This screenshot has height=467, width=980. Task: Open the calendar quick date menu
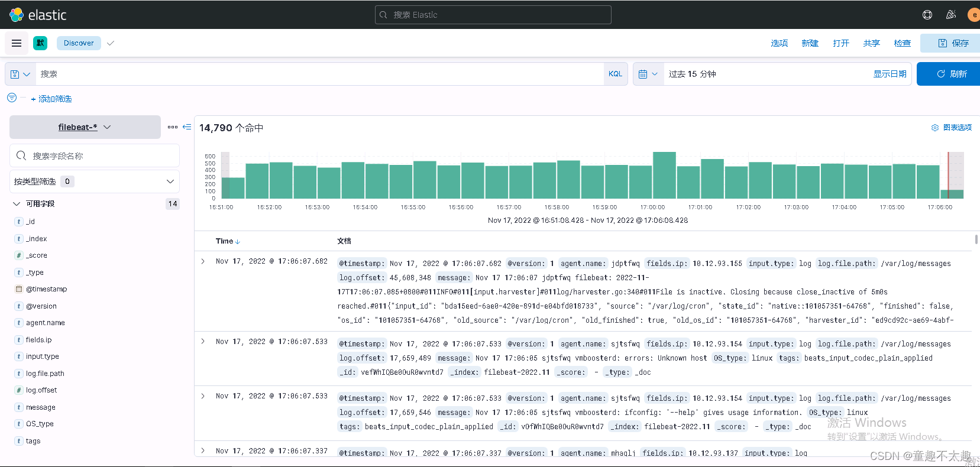(648, 74)
